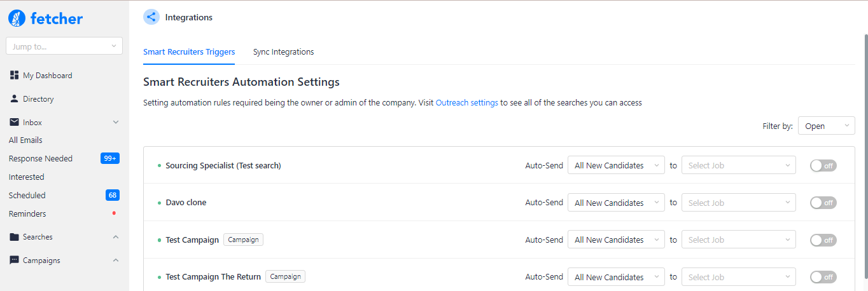The image size is (868, 291).
Task: Click the 99+ badge on Response Needed
Action: [x=109, y=159]
